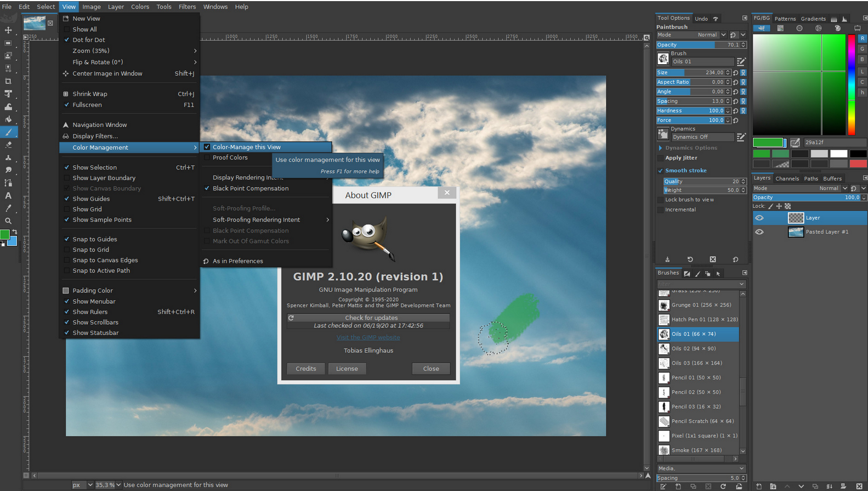The width and height of the screenshot is (868, 491).
Task: Select the Paintbrush tool in toolbox
Action: click(x=8, y=132)
